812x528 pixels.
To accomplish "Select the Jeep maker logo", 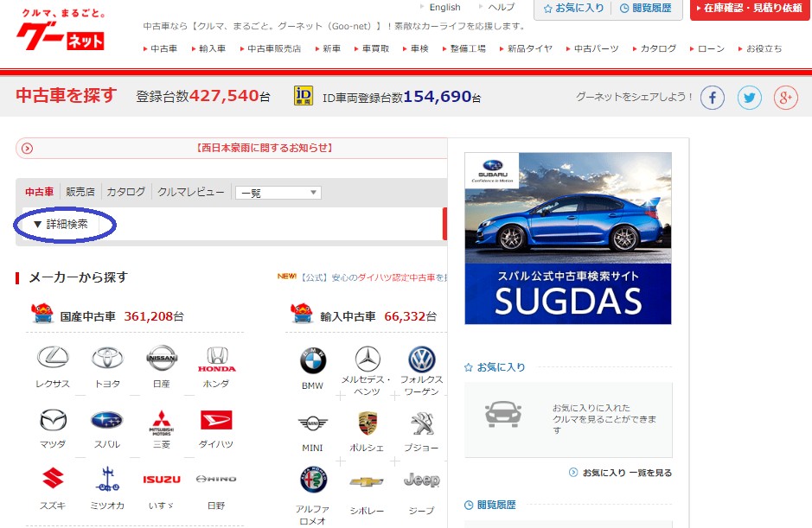I will click(421, 480).
